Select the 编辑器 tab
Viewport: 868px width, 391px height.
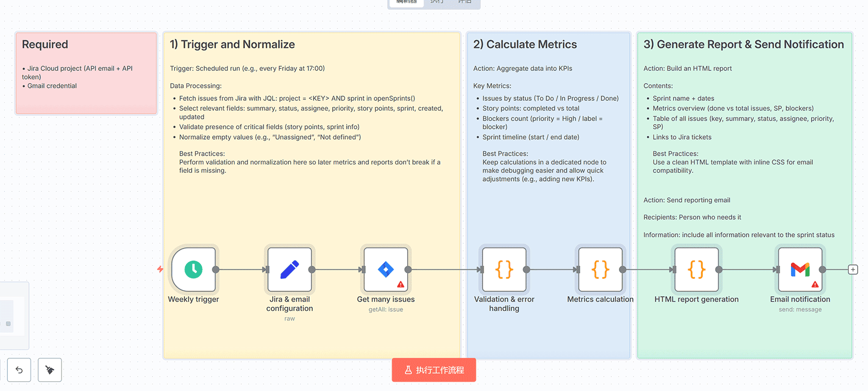tap(406, 3)
